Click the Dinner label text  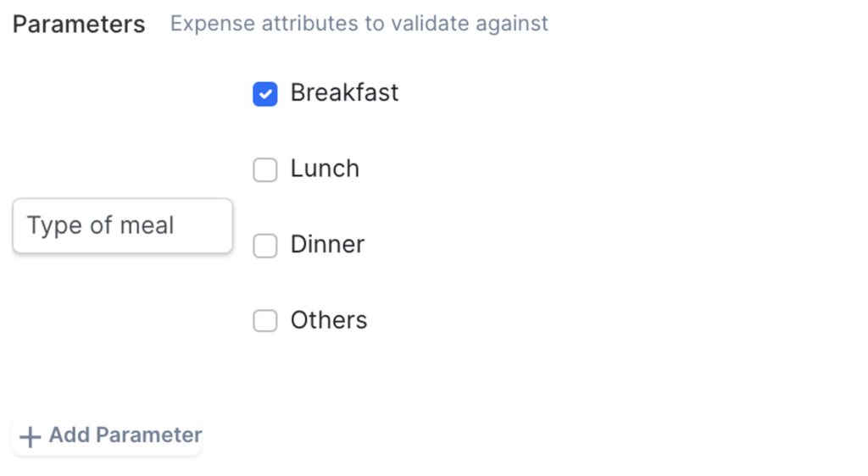(x=327, y=244)
